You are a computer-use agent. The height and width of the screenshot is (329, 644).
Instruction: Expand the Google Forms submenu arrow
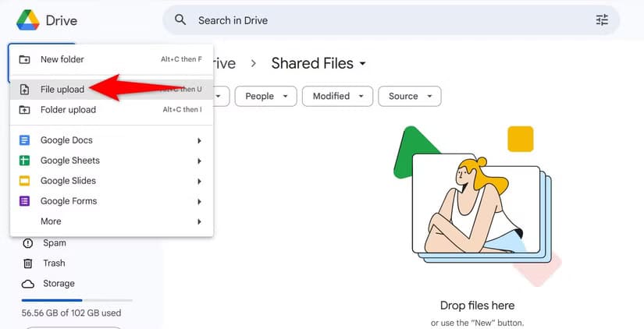point(199,201)
